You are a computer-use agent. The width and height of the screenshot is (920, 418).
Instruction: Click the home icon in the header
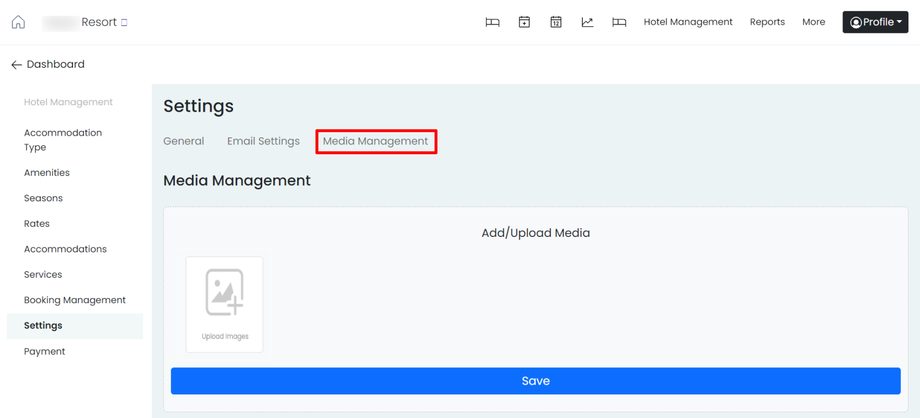[x=18, y=22]
